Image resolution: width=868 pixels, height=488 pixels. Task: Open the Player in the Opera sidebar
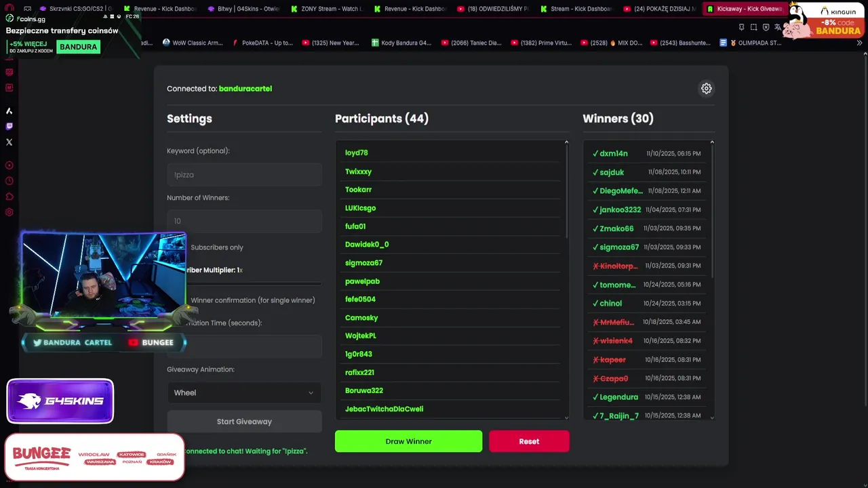pos(9,165)
